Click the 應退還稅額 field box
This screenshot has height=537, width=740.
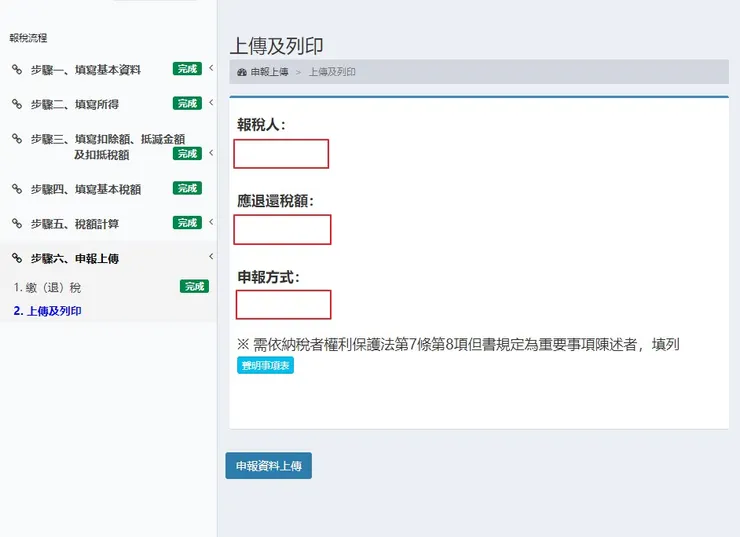coord(282,230)
